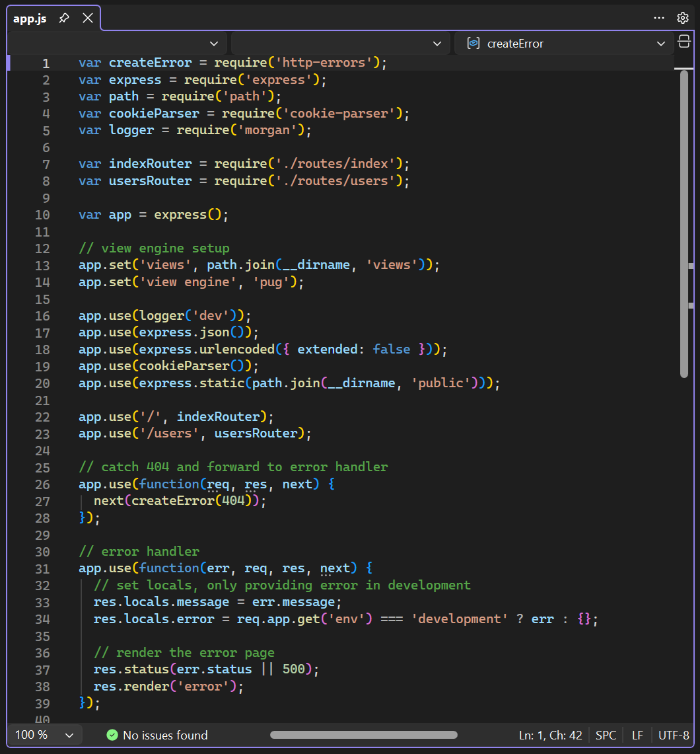Click err parameter on line 31

218,568
